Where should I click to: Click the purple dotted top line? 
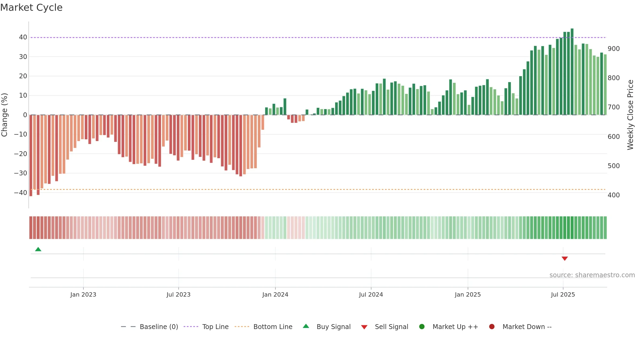[x=318, y=37]
